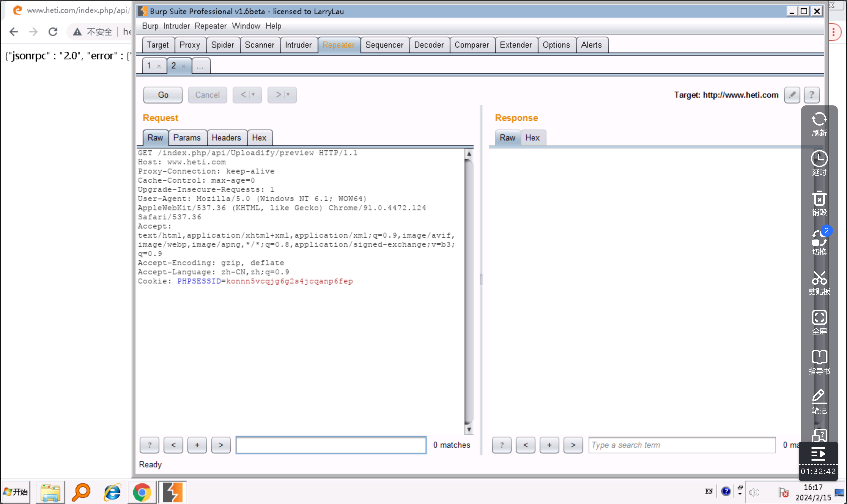Screen dimensions: 847x504
Task: Select the Params request view tab
Action: coord(187,138)
